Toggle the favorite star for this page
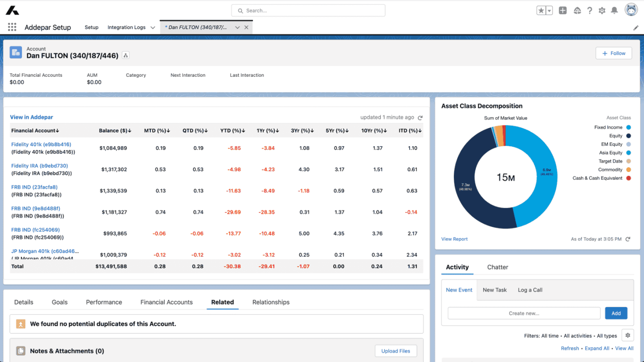The width and height of the screenshot is (644, 362). [x=541, y=10]
